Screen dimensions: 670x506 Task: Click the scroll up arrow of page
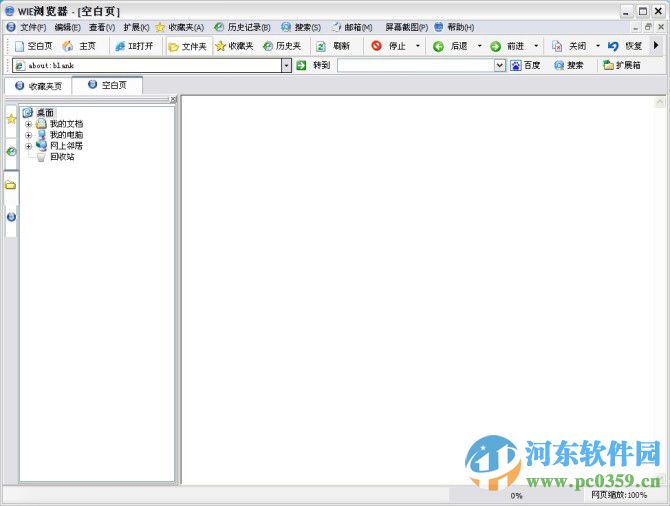coord(660,102)
